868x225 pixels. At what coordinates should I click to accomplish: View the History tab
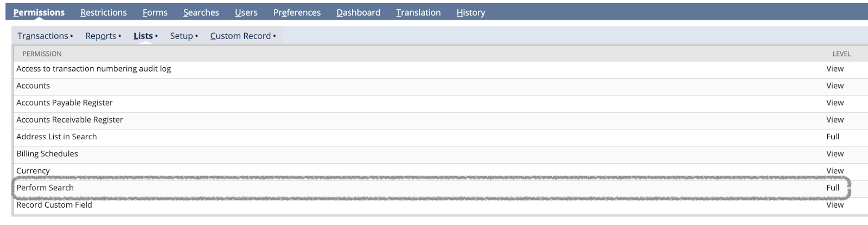click(471, 12)
